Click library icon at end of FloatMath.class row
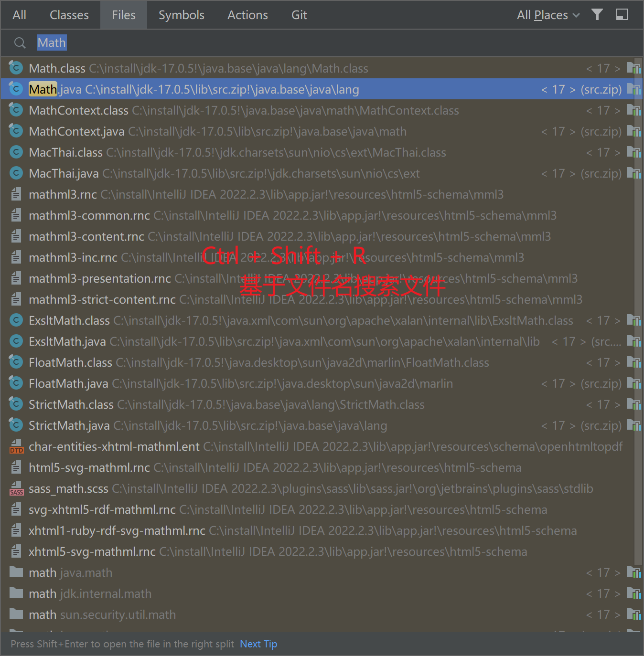 coord(634,362)
